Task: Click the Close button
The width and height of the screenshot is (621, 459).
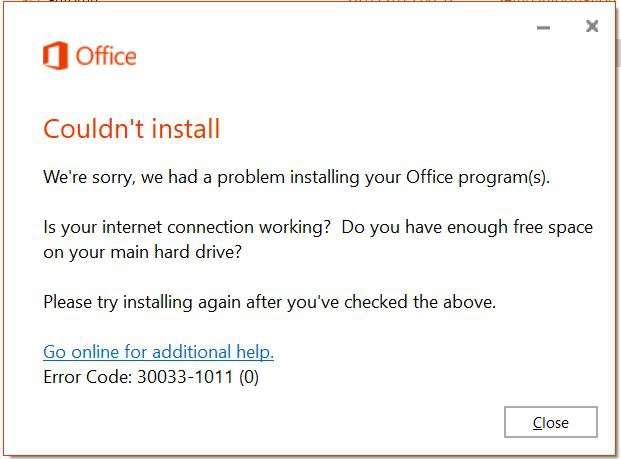Action: coord(551,422)
